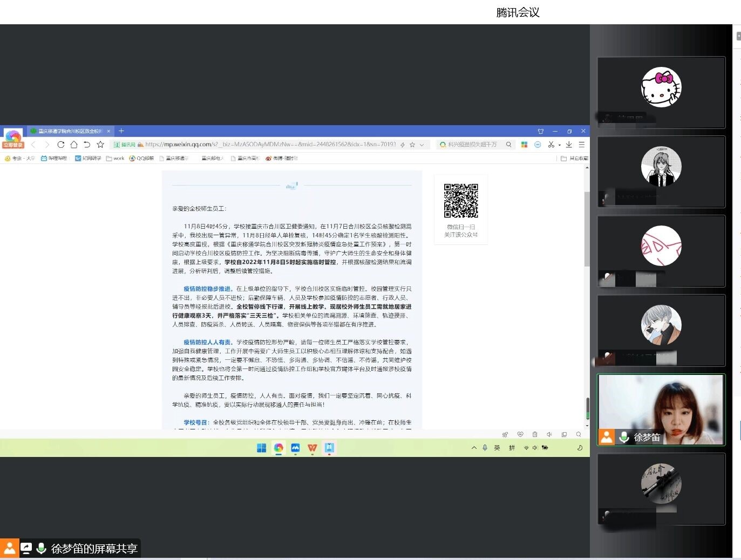Expand hidden system tray icons chevron
741x560 pixels.
pos(474,448)
